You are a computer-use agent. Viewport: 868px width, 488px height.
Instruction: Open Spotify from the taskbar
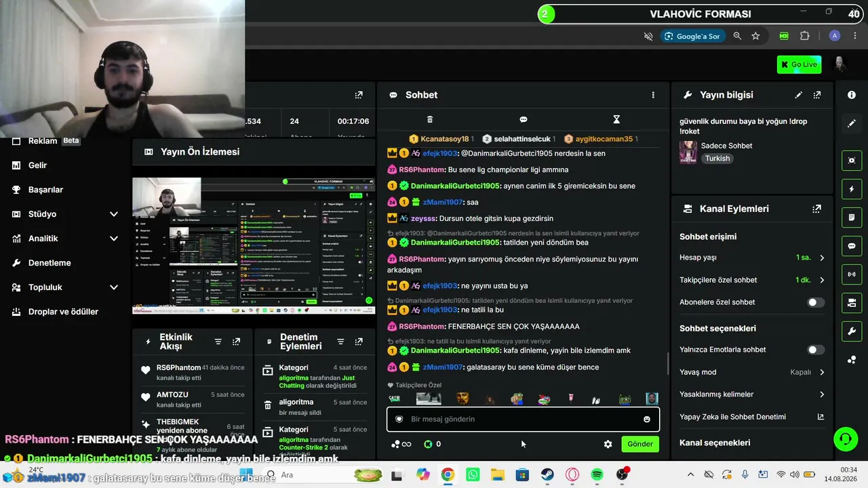click(x=597, y=475)
